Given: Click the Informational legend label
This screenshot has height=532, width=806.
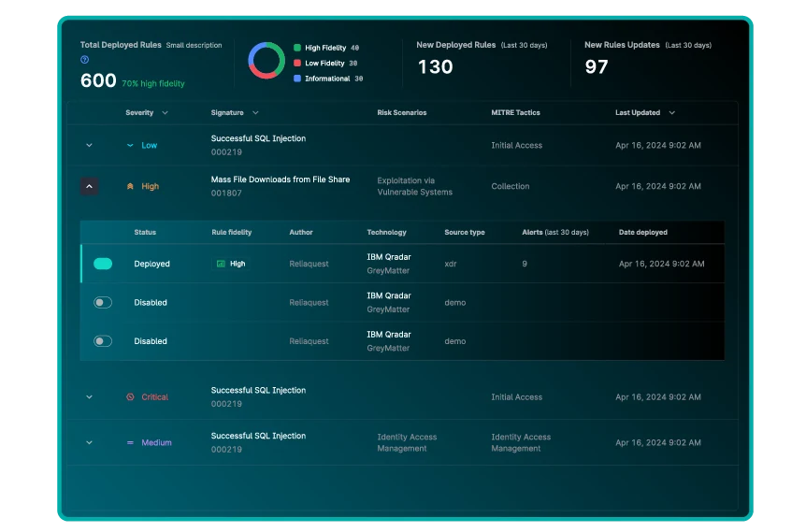Looking at the screenshot, I should (327, 79).
